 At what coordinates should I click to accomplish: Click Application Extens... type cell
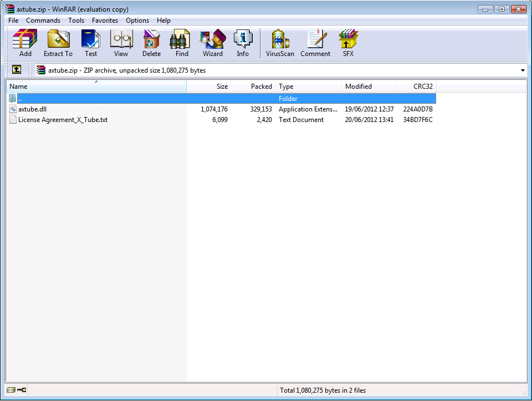click(x=308, y=109)
